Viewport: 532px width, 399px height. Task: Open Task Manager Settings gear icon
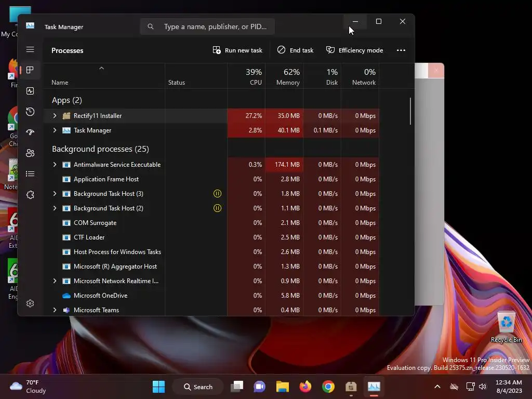(x=30, y=303)
